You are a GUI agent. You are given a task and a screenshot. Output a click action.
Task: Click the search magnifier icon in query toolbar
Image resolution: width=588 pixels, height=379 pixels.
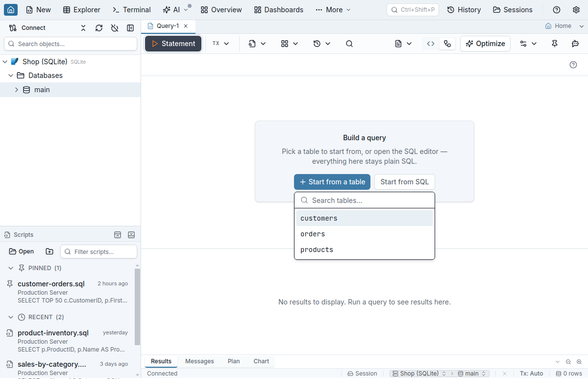(349, 44)
